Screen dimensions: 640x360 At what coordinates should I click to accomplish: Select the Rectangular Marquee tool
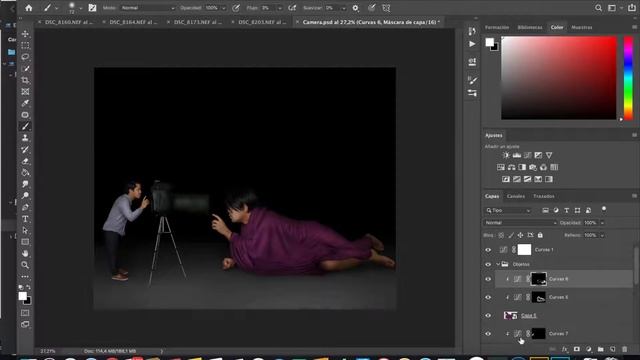(x=25, y=45)
